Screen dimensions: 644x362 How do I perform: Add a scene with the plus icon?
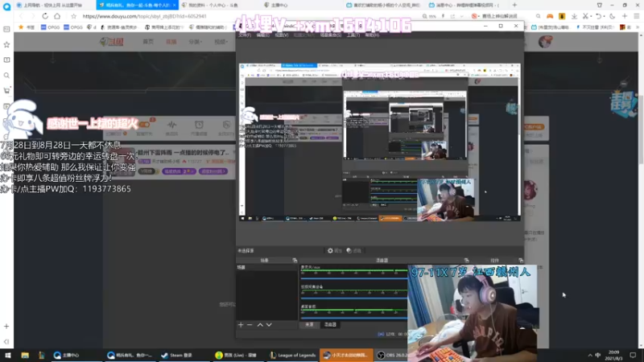click(241, 325)
